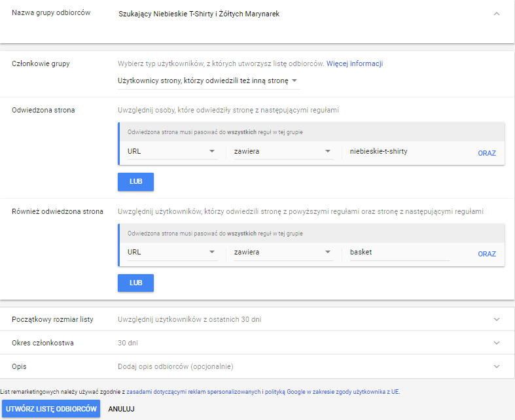Screen dimensions: 515x420
Task: Click the text 'Uwzględnij użytkowników z ostatnich 30 dni'
Action: click(190, 319)
